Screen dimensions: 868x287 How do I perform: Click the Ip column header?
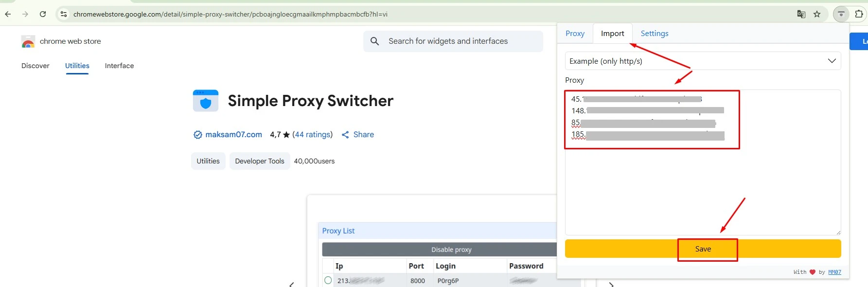point(339,266)
